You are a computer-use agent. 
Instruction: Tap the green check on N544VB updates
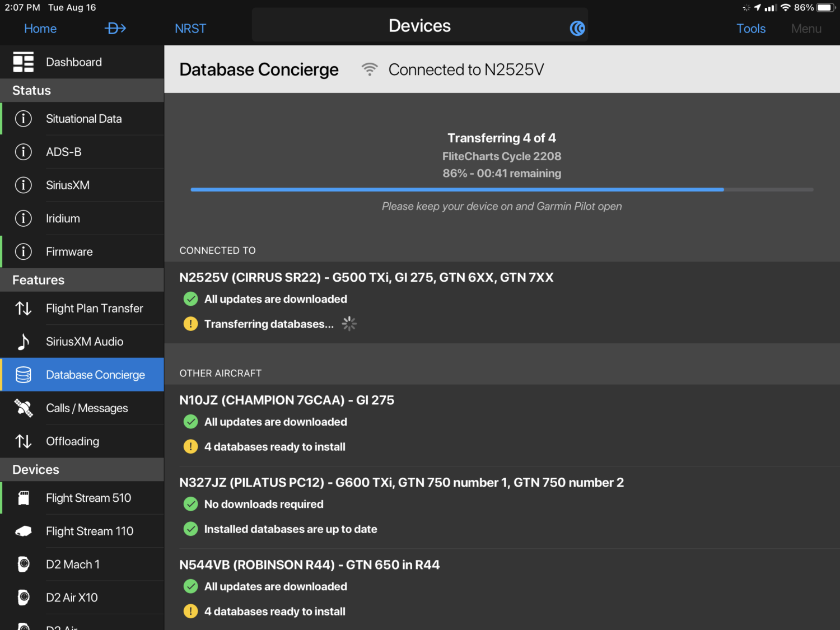190,586
